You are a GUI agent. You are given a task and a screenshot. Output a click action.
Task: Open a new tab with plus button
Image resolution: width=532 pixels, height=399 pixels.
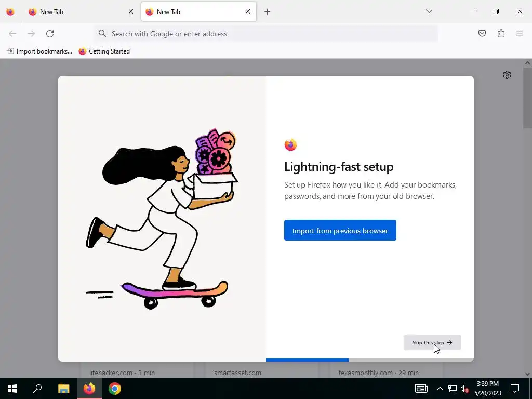(268, 12)
